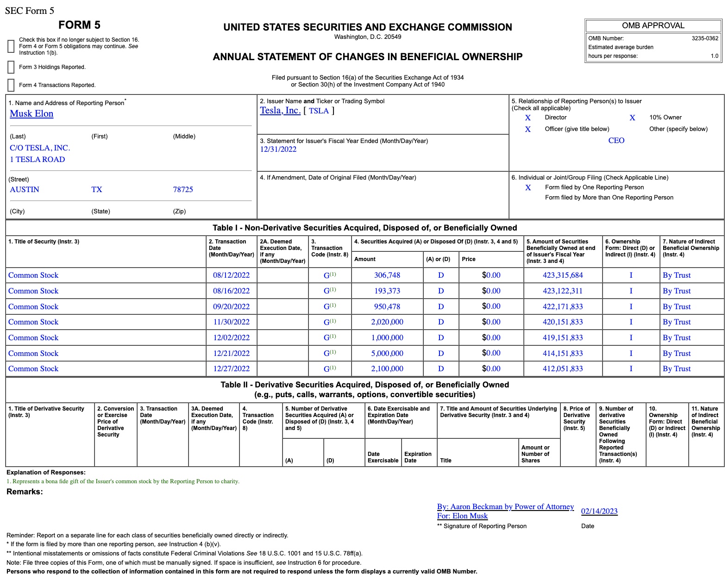Click By Trust in the 11/30/2022 row
728x586 pixels.
pos(677,322)
